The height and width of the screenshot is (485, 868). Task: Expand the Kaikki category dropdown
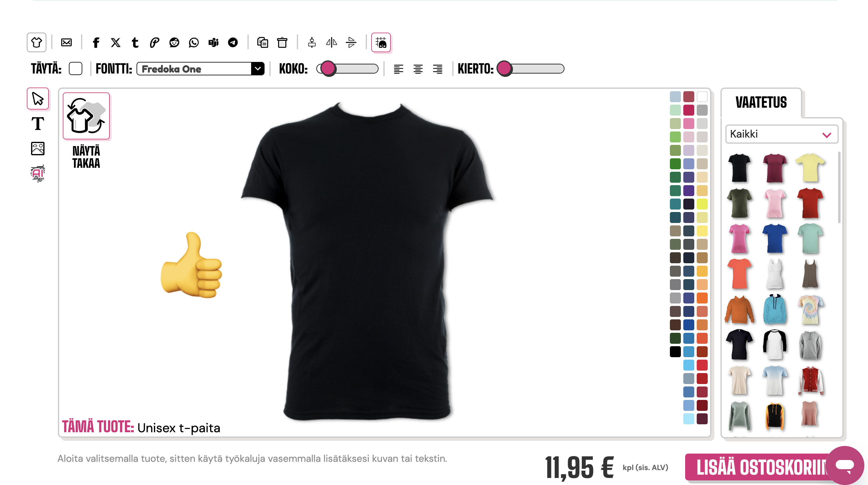point(781,134)
